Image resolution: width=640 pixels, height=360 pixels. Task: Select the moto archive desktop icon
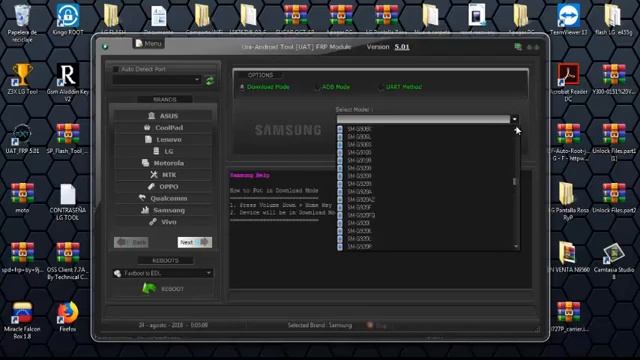point(22,198)
